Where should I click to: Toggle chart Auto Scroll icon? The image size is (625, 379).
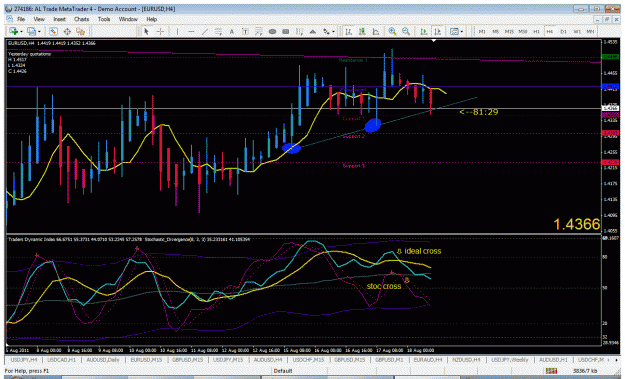point(424,31)
